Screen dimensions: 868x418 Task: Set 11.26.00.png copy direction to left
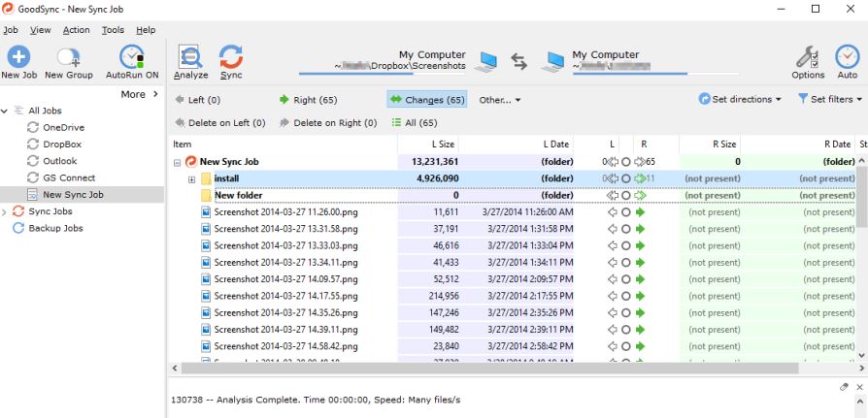(x=613, y=212)
